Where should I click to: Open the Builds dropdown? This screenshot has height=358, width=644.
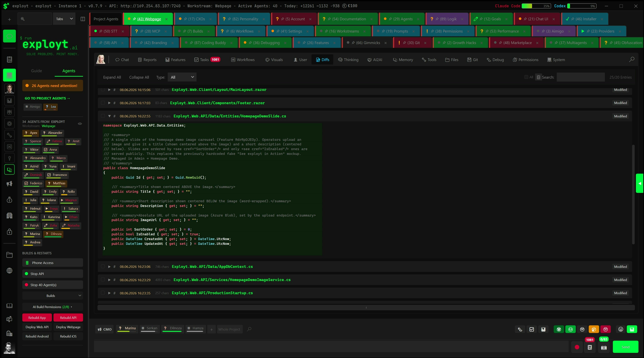(52, 295)
